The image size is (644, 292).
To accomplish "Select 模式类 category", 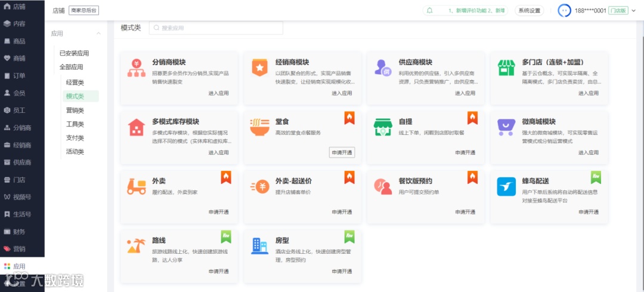I will [80, 96].
